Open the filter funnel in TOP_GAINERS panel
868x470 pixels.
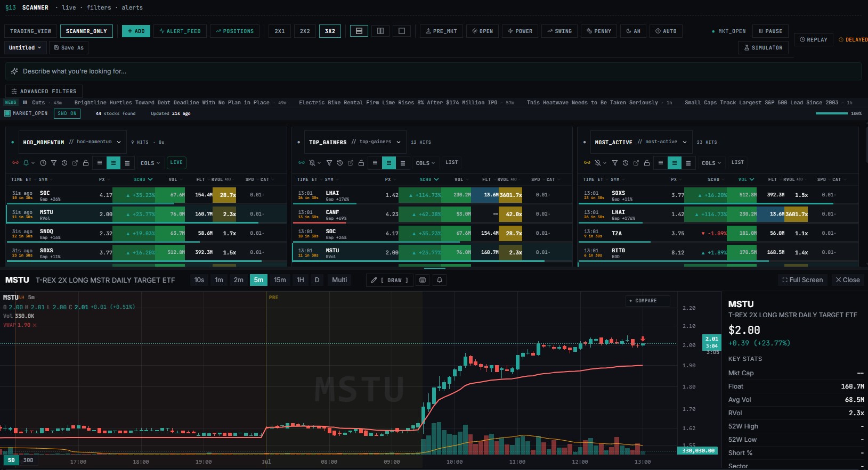(x=329, y=163)
